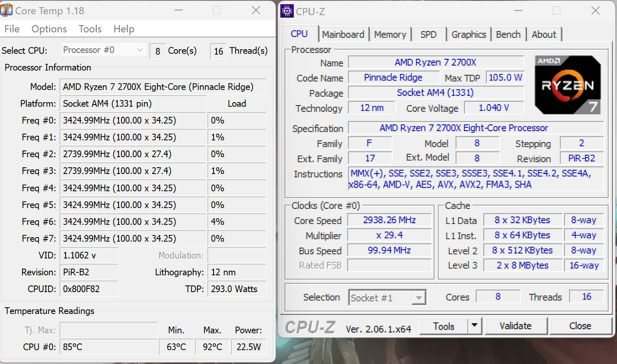The image size is (617, 364).
Task: Click the AMD Ryzen 7 logo image
Action: [x=567, y=84]
